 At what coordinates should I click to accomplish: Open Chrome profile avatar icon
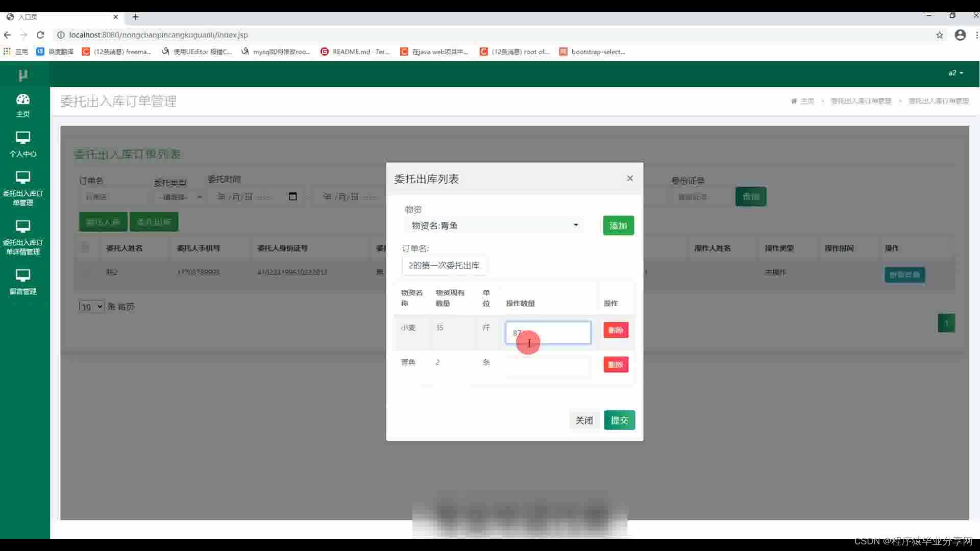(x=960, y=35)
